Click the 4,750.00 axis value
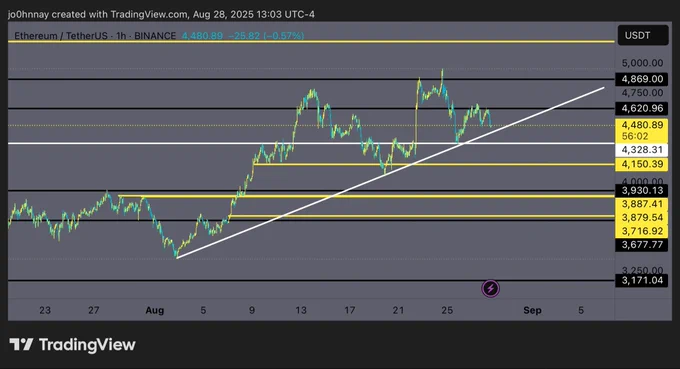The width and height of the screenshot is (680, 369). click(x=642, y=93)
